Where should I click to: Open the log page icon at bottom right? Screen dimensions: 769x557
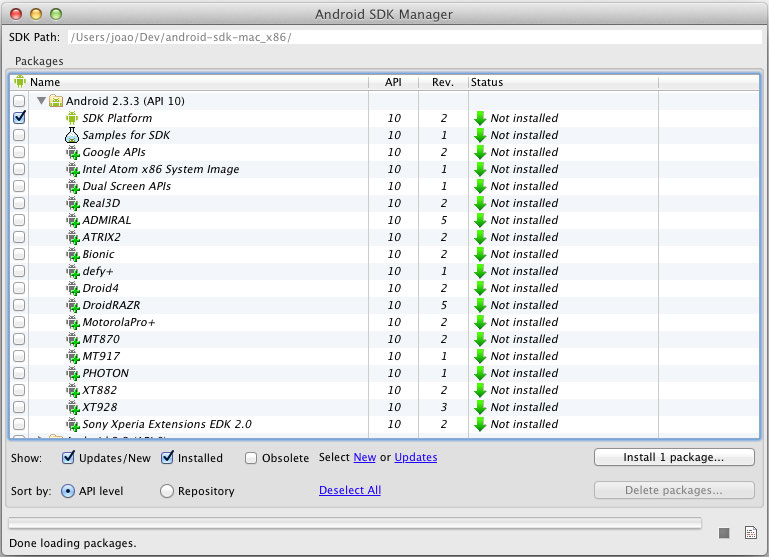click(x=750, y=533)
